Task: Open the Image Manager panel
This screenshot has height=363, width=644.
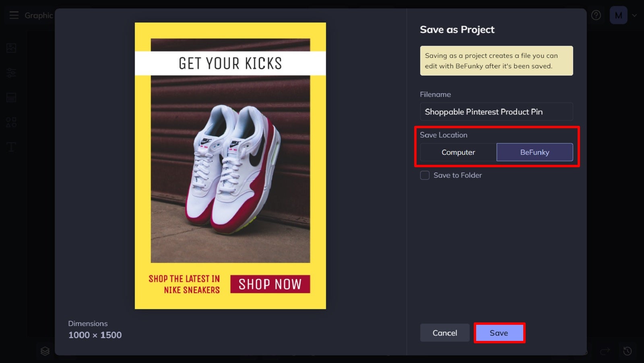Action: (11, 48)
